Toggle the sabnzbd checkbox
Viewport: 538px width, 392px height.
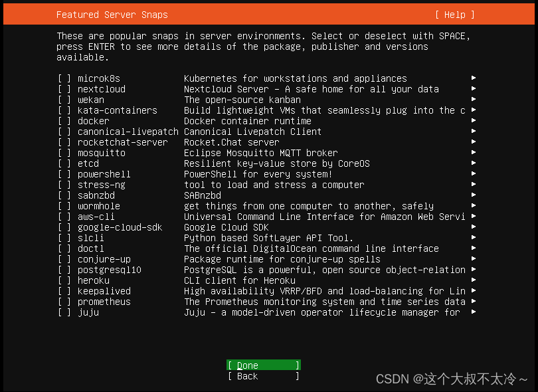(64, 195)
